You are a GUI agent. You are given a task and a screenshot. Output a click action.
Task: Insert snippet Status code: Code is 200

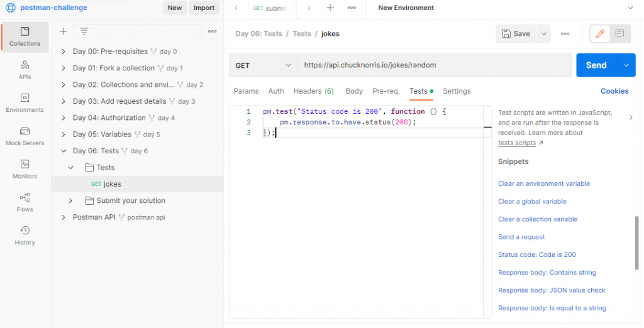click(537, 254)
